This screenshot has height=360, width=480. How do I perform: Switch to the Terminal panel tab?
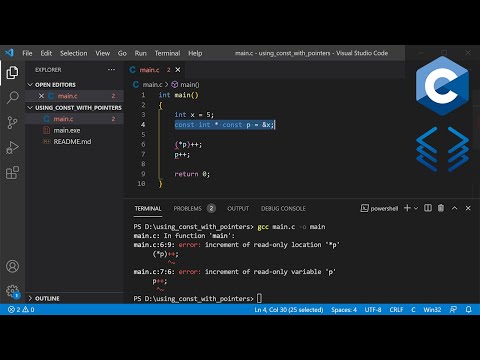pyautogui.click(x=148, y=209)
